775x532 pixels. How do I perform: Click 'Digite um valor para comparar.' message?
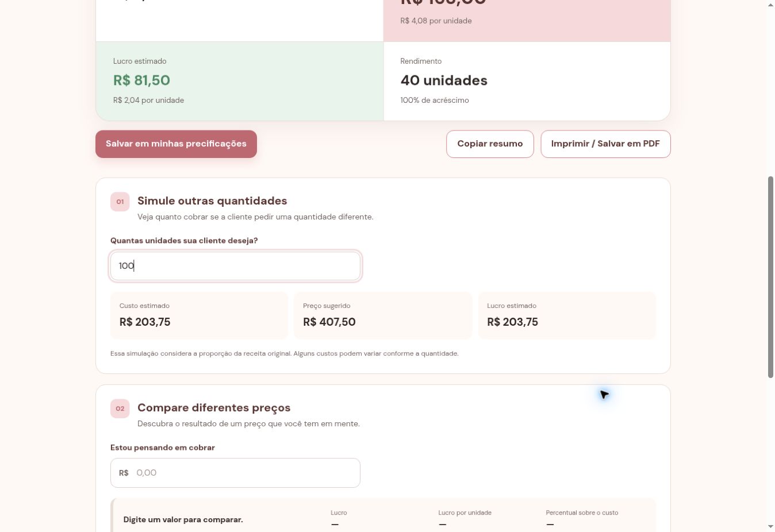[x=183, y=519]
